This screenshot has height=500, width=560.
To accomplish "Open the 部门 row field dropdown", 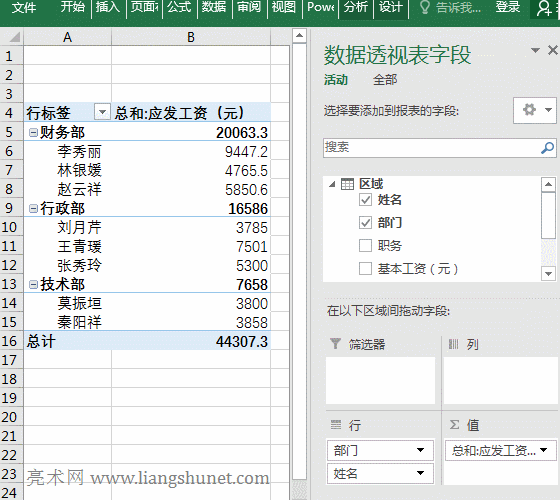I will (421, 450).
